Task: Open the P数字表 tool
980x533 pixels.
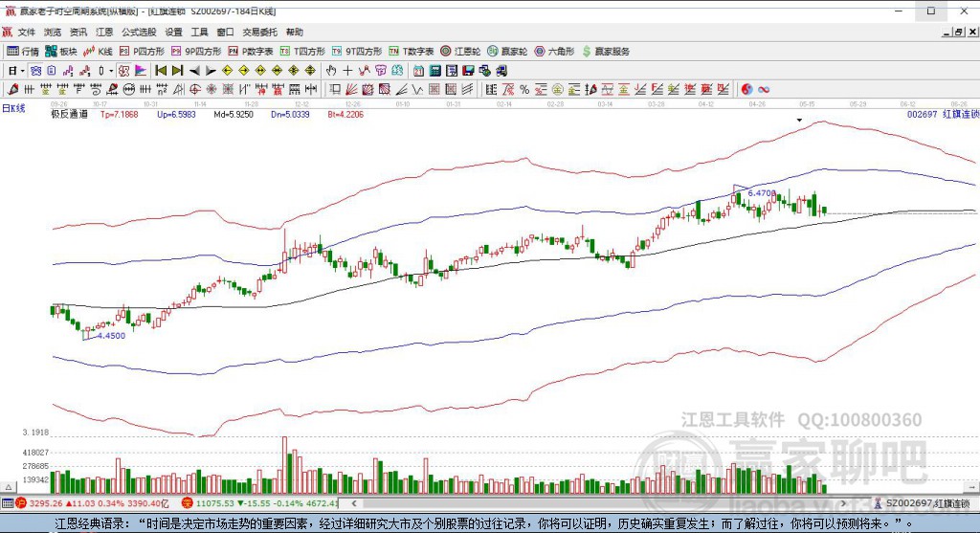Action: click(251, 52)
